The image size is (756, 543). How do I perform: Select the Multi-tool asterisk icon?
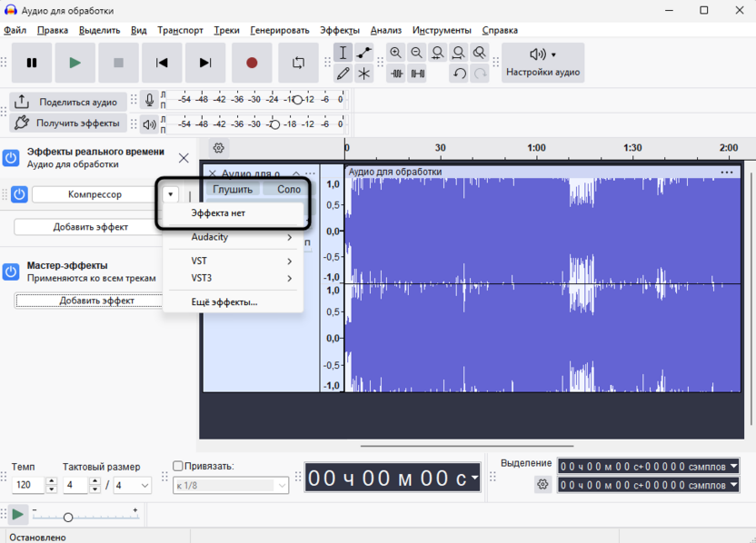point(364,74)
